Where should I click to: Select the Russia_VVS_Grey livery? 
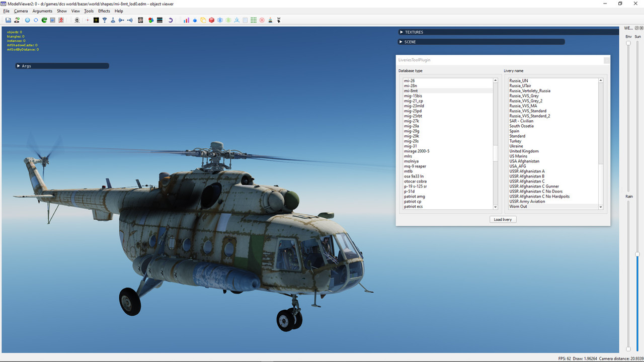click(x=552, y=96)
